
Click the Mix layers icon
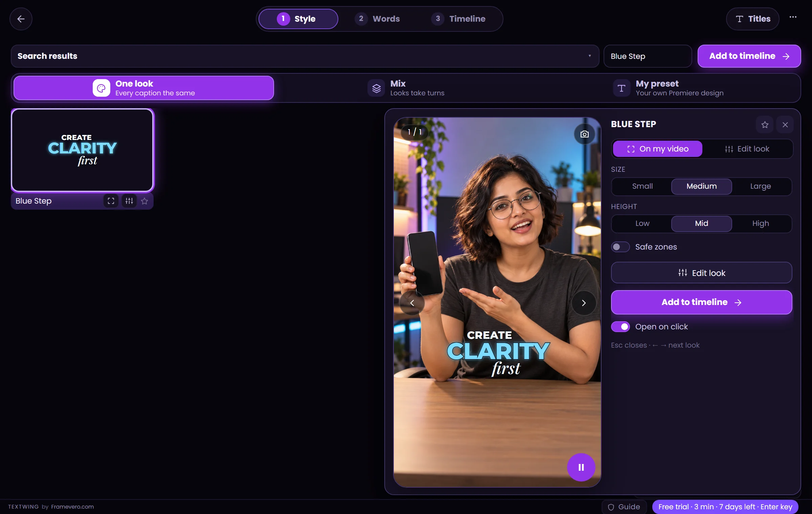click(x=376, y=88)
